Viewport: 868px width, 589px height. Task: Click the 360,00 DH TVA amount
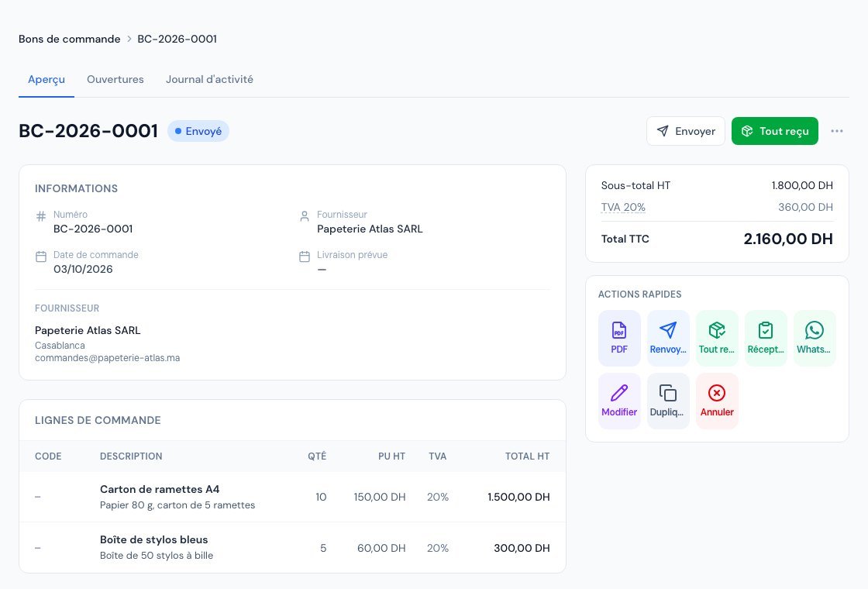pyautogui.click(x=805, y=208)
